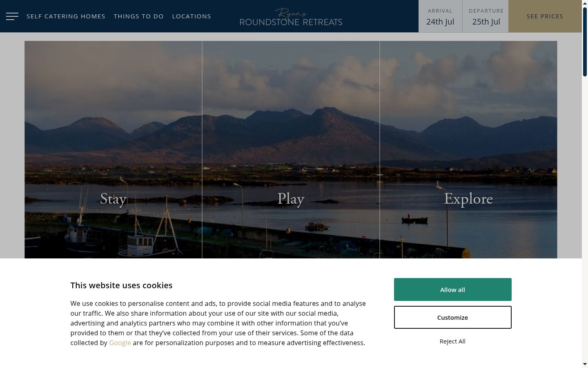
Task: Open the Stay panel
Action: (x=113, y=150)
